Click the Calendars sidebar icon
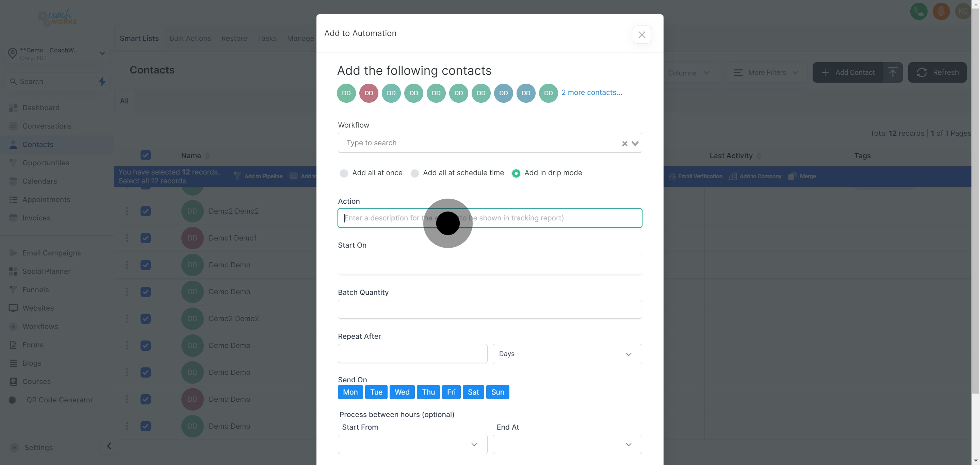The height and width of the screenshot is (465, 980). [13, 181]
